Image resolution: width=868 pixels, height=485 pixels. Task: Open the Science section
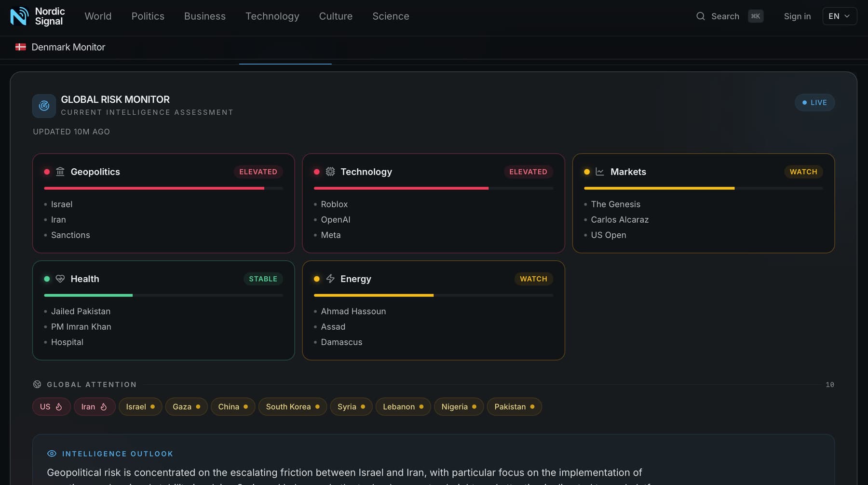391,16
